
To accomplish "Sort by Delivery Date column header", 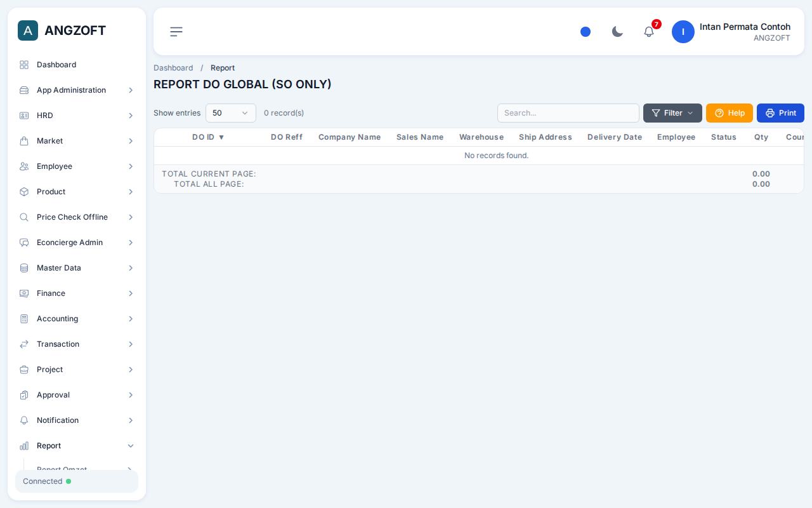I will coord(615,137).
